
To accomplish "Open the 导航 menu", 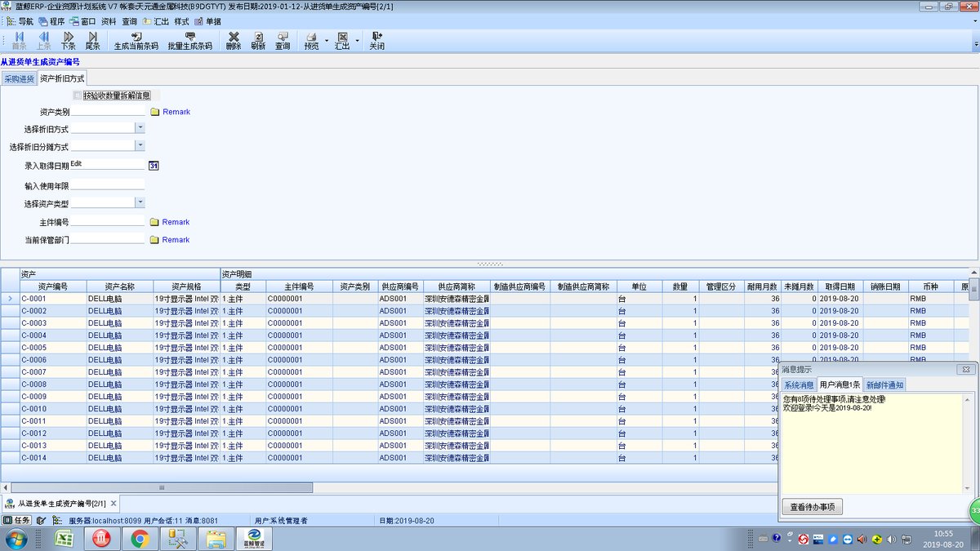I will (19, 21).
